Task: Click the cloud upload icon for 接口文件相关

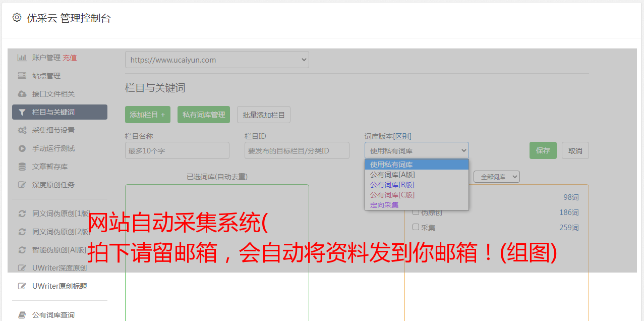Action: [22, 94]
